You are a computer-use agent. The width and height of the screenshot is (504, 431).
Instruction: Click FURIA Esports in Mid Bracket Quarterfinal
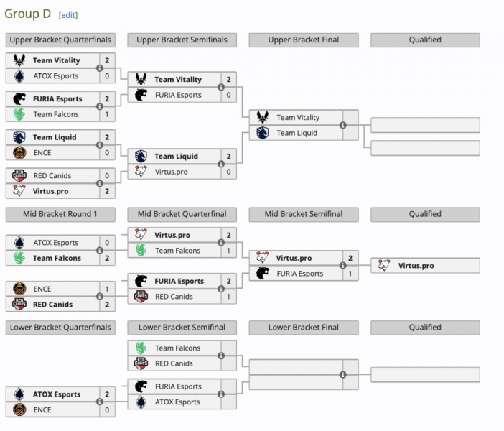point(179,281)
